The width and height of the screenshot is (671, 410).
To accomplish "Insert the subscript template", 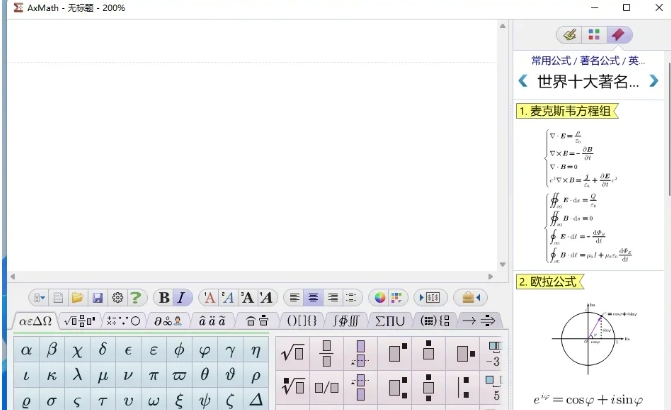I will [465, 354].
